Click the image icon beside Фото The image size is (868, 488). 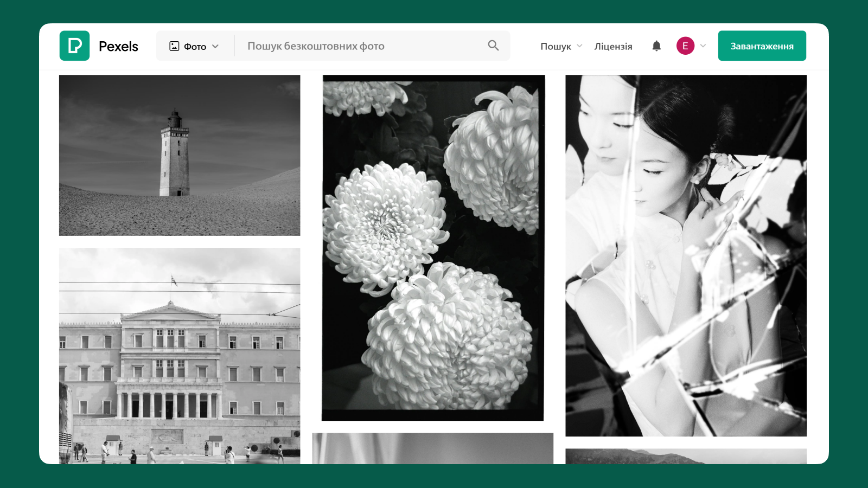[174, 46]
